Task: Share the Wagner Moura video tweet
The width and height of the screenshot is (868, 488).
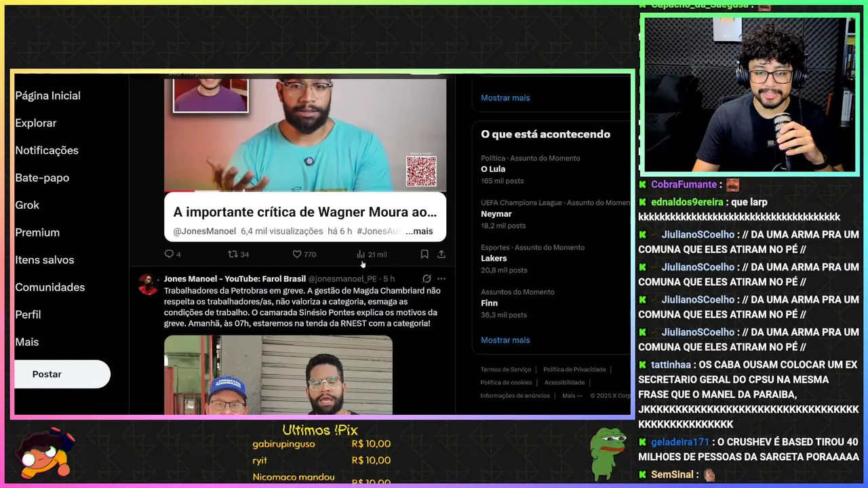Action: [x=441, y=254]
